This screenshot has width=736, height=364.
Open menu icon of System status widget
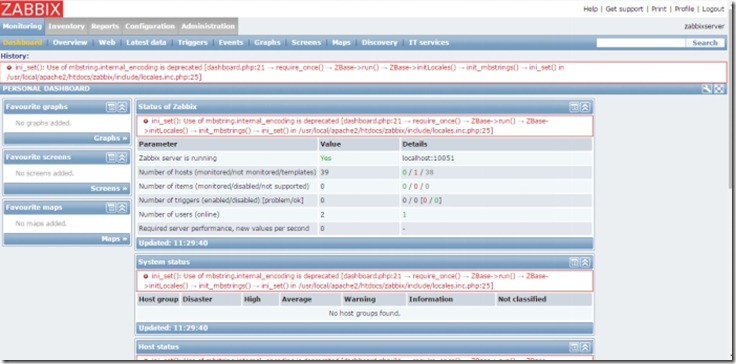click(574, 262)
